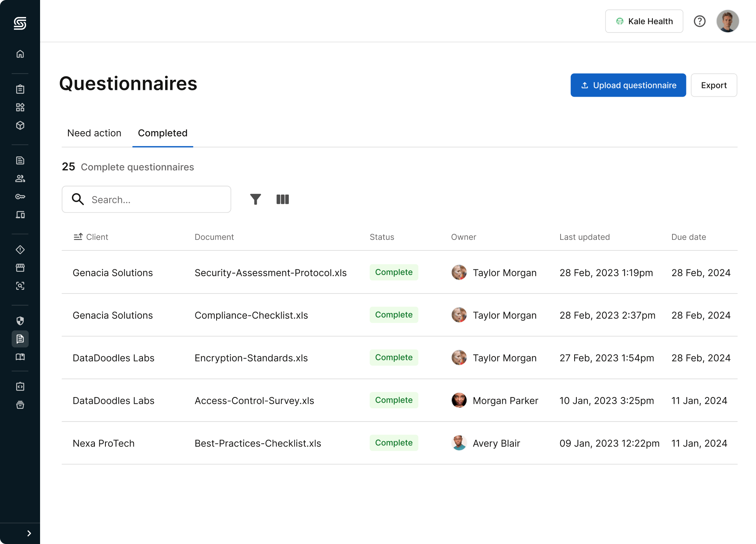Open the key icon in sidebar
The height and width of the screenshot is (544, 756).
20,196
